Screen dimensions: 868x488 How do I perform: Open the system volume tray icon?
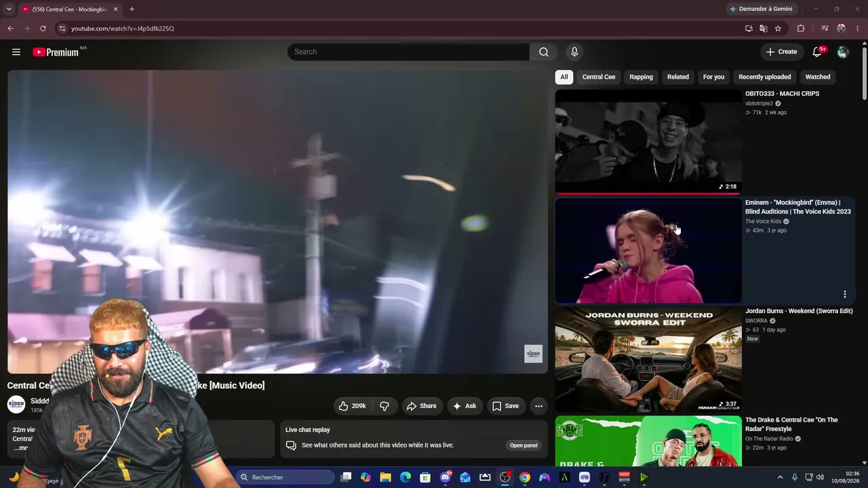820,477
